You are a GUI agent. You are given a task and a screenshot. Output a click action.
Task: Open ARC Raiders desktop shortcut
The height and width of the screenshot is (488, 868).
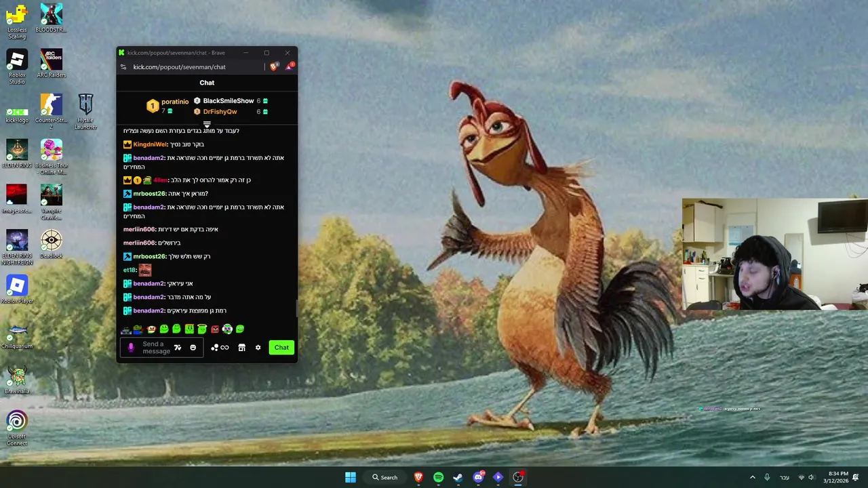tap(51, 64)
